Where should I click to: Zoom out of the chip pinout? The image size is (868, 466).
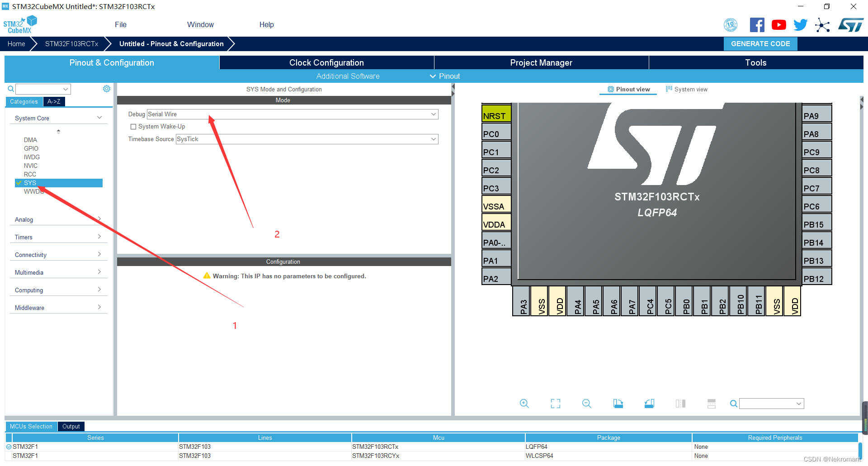[x=587, y=404]
